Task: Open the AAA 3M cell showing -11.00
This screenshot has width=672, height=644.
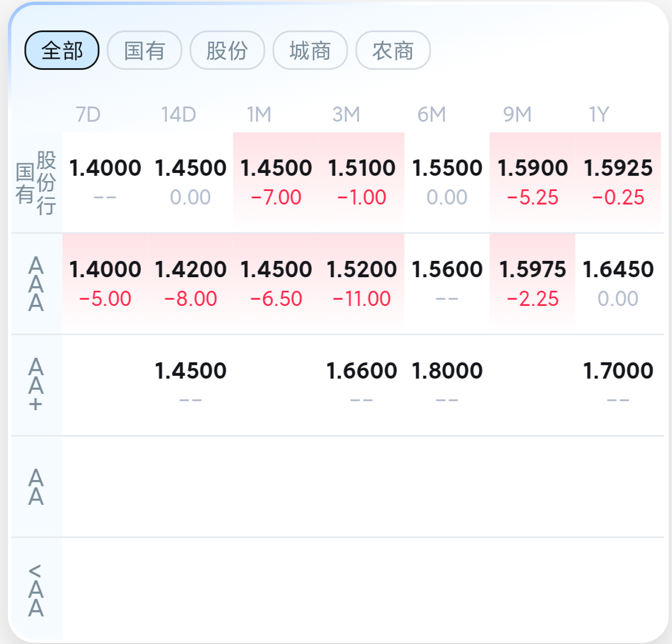Action: [x=361, y=283]
